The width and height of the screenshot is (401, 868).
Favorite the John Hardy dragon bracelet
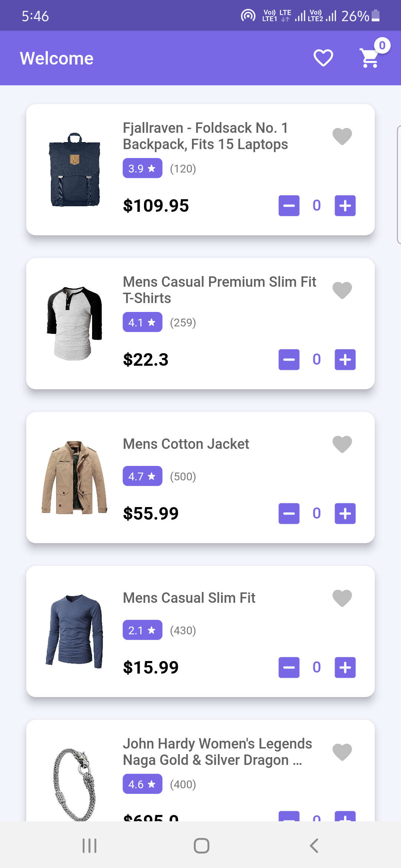point(342,752)
